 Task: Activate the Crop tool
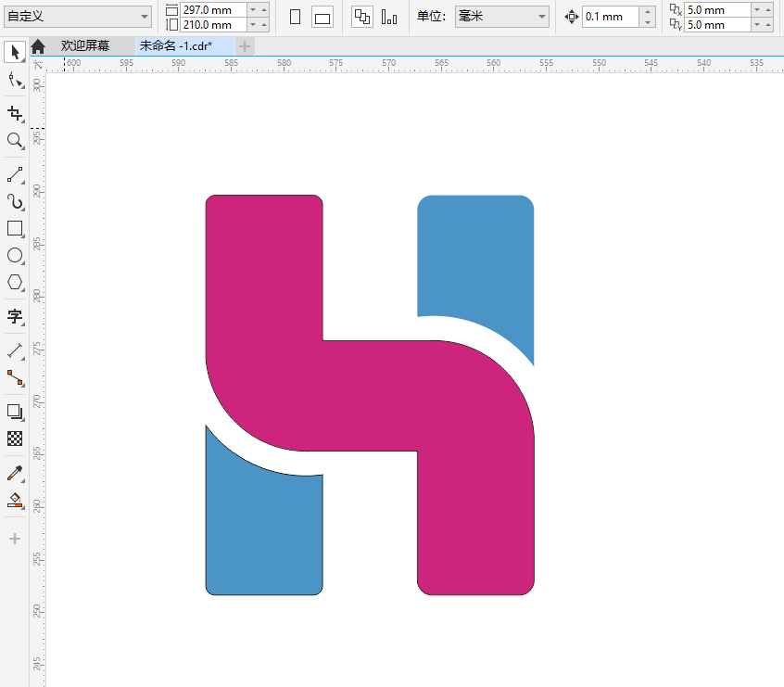coord(15,114)
